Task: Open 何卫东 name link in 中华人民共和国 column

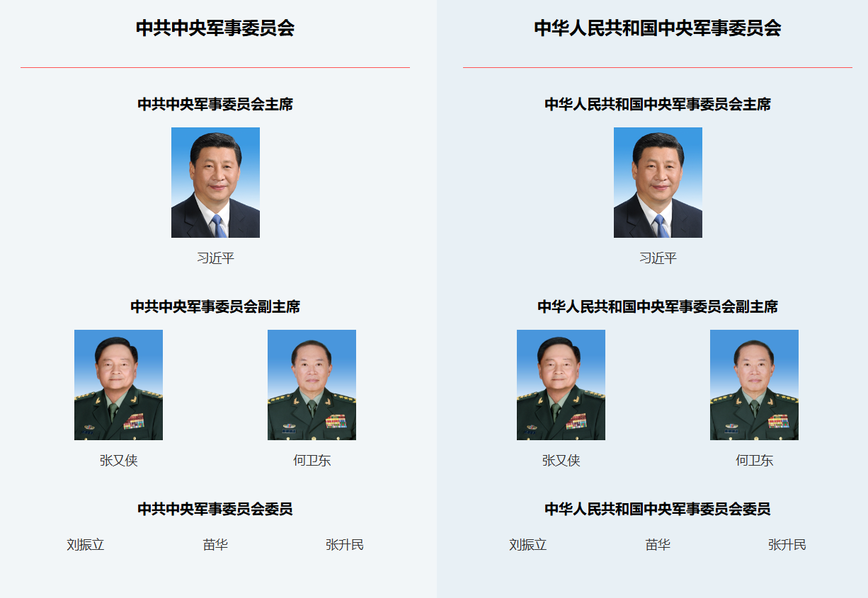Action: point(754,461)
